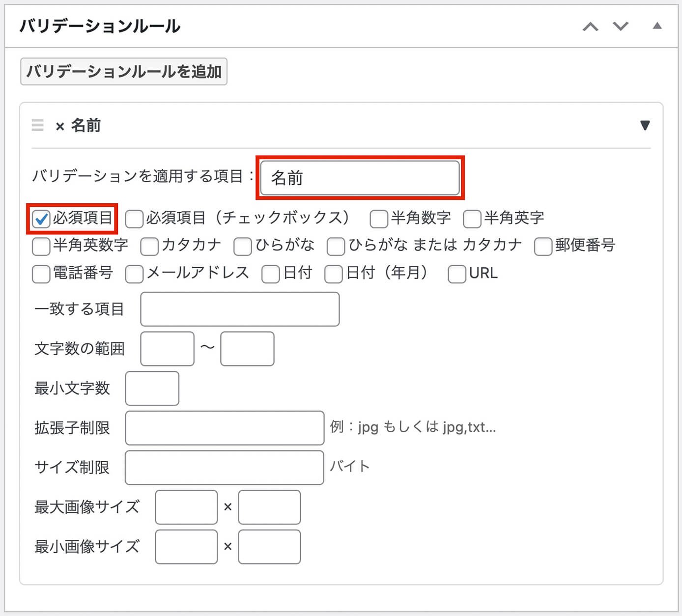Uncheck the 必須項目 checkbox
The width and height of the screenshot is (682, 616).
tap(41, 219)
